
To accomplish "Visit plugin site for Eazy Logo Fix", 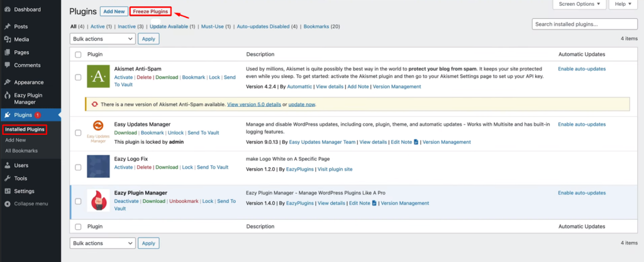I will 335,169.
